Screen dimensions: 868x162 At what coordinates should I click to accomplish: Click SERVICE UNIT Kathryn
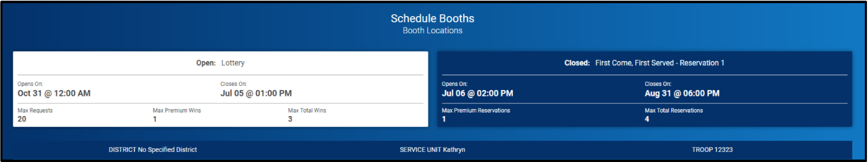coord(432,150)
